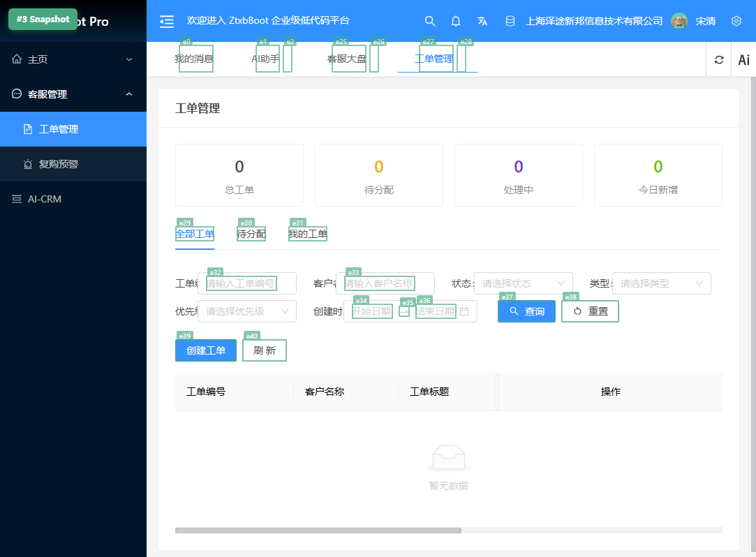Image resolution: width=756 pixels, height=557 pixels.
Task: Focus the 请输入工单编号 input field
Action: (x=247, y=283)
